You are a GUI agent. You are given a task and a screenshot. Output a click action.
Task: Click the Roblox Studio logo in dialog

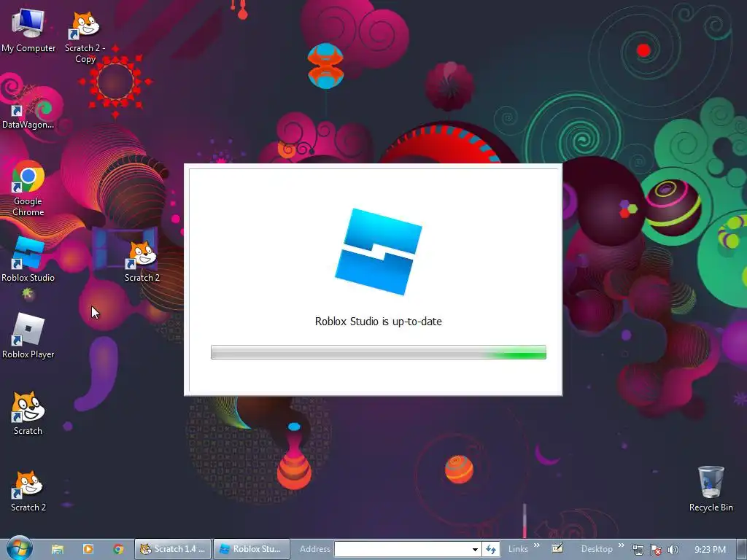click(379, 252)
